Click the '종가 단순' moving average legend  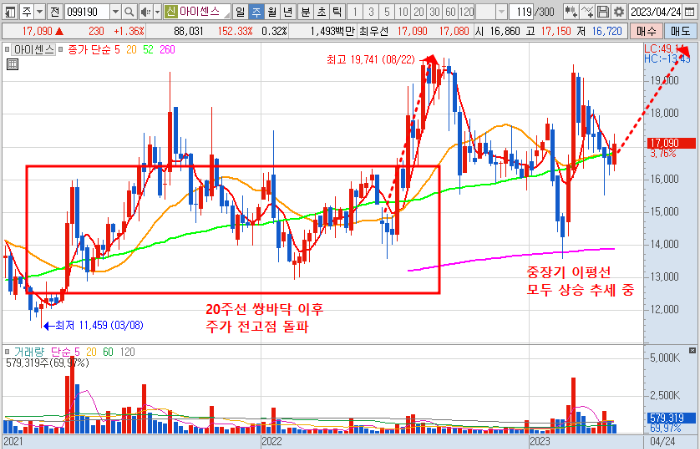(89, 50)
